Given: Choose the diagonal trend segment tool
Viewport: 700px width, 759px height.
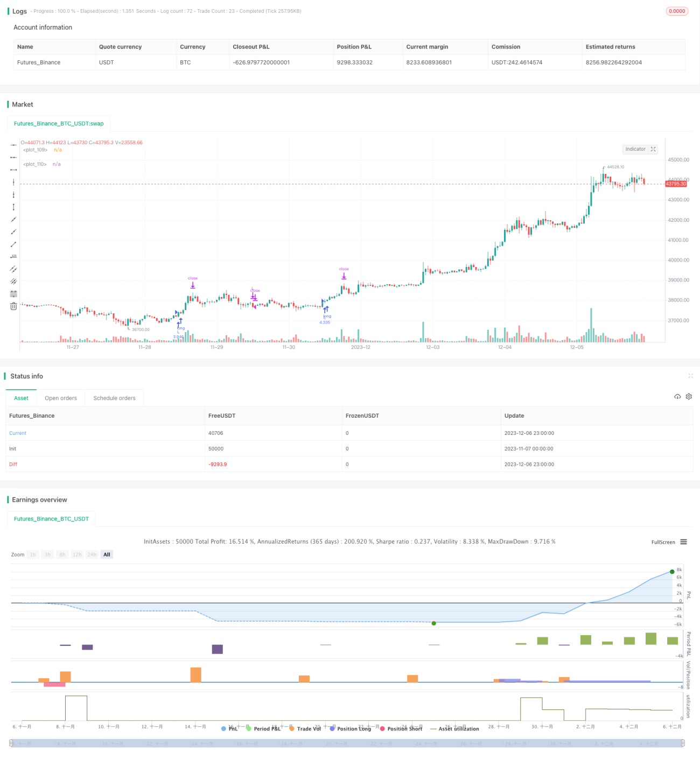Looking at the screenshot, I should tap(13, 244).
